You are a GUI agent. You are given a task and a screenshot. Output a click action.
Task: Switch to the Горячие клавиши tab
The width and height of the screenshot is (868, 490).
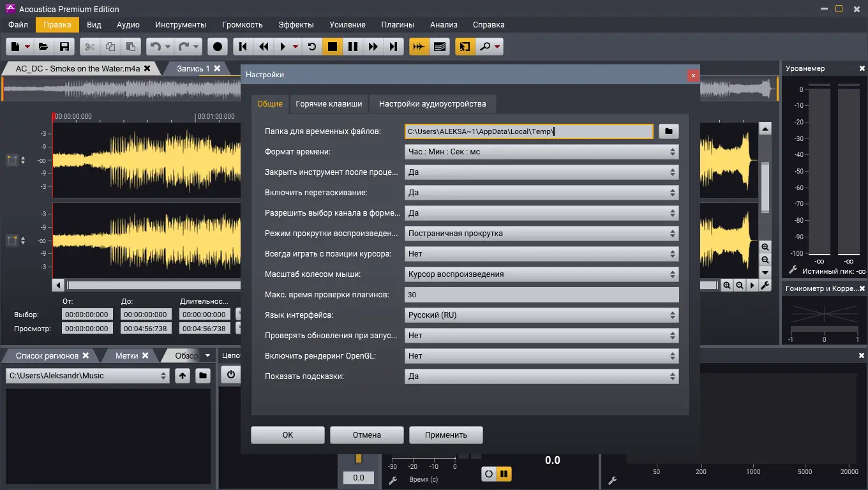click(x=329, y=104)
